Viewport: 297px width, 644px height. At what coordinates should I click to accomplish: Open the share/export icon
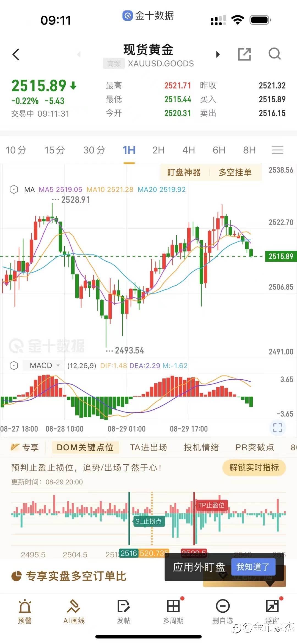click(x=244, y=54)
